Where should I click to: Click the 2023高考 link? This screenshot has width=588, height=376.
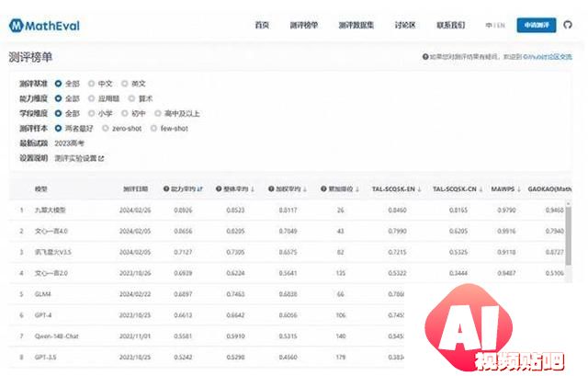coord(70,143)
